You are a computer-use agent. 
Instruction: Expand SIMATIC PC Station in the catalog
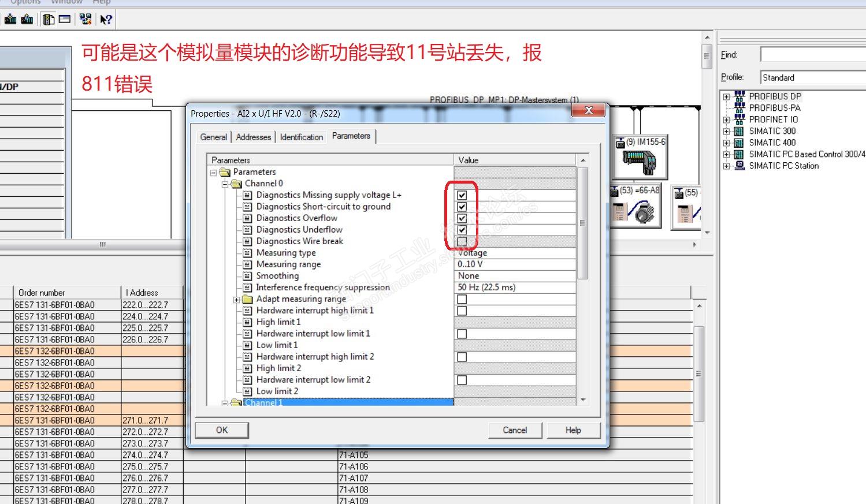point(726,166)
